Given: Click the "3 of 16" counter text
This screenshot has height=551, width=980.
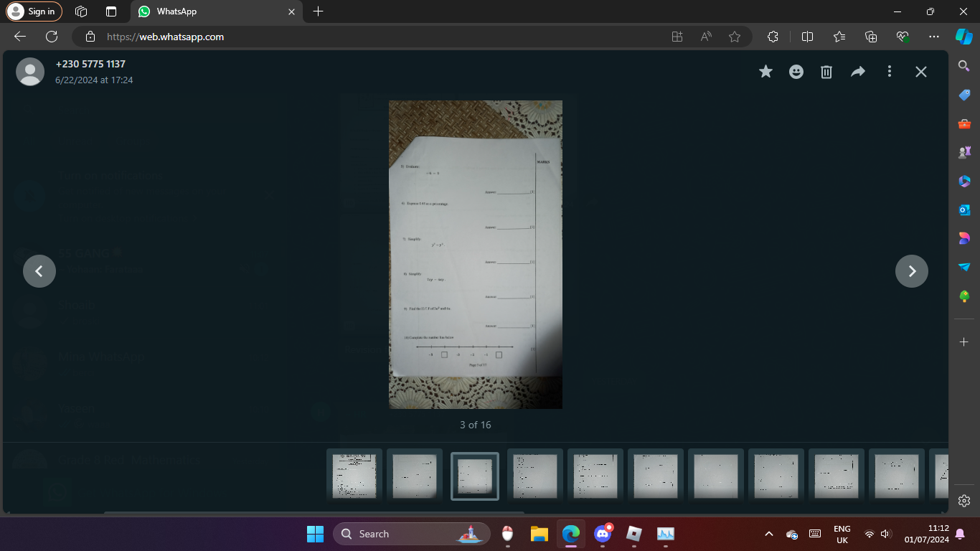Looking at the screenshot, I should pyautogui.click(x=476, y=425).
